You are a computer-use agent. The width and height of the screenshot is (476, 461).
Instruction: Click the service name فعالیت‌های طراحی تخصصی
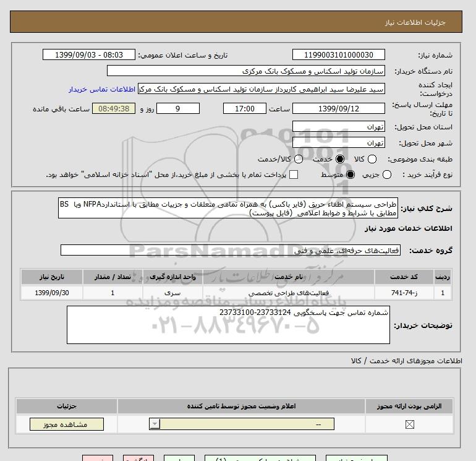(x=289, y=293)
